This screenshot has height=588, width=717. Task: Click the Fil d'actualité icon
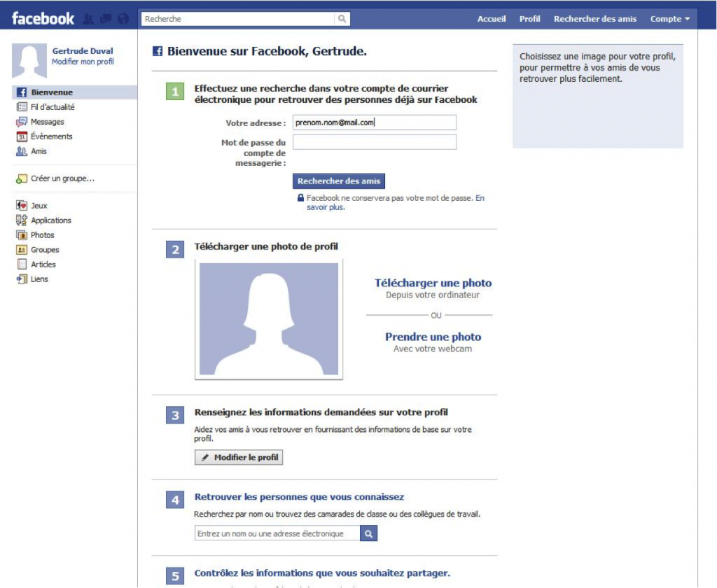click(22, 107)
